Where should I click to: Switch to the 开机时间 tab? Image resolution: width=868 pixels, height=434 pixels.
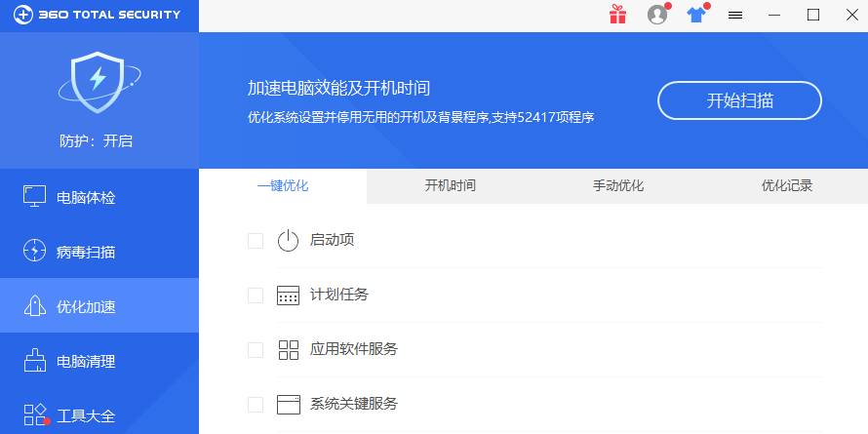click(451, 185)
